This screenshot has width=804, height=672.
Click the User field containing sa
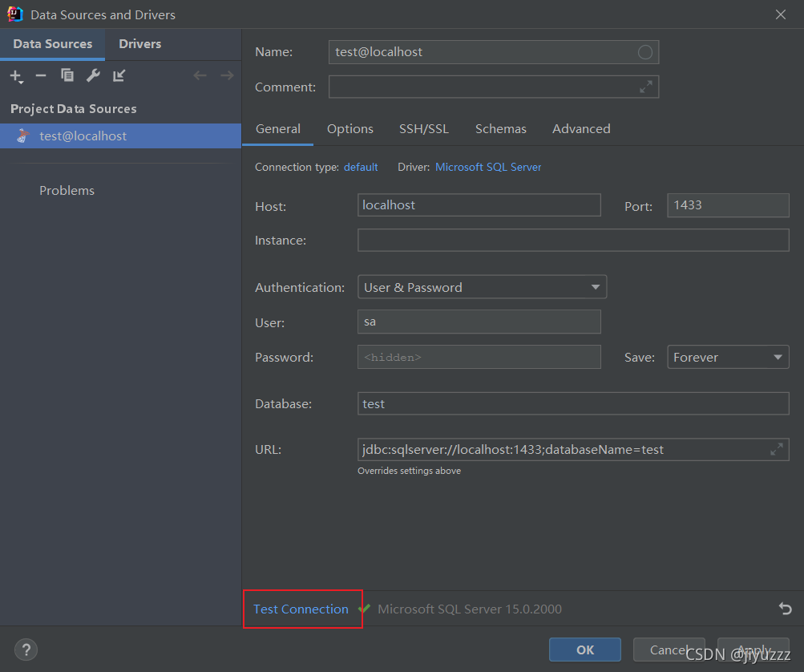(479, 322)
